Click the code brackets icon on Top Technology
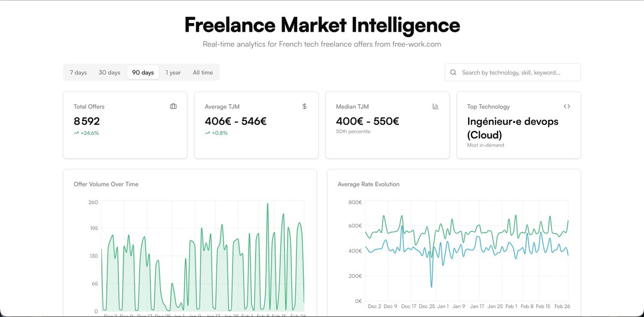 pyautogui.click(x=567, y=106)
